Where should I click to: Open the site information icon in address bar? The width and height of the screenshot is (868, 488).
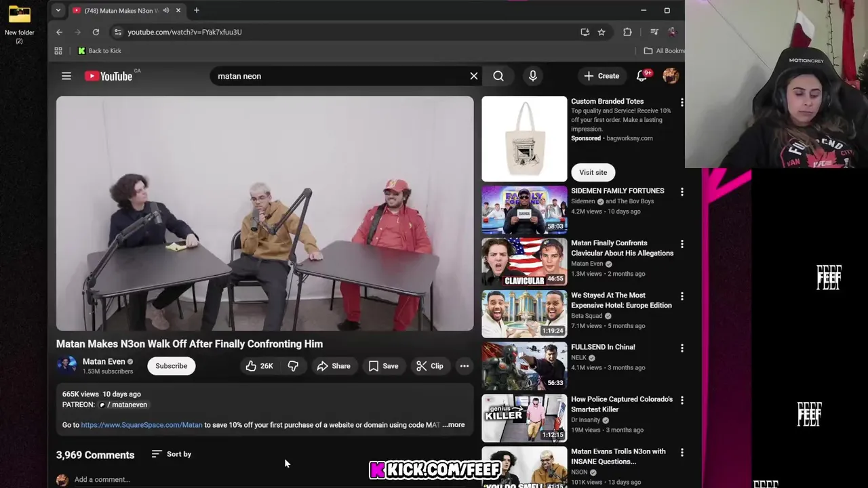pyautogui.click(x=117, y=32)
